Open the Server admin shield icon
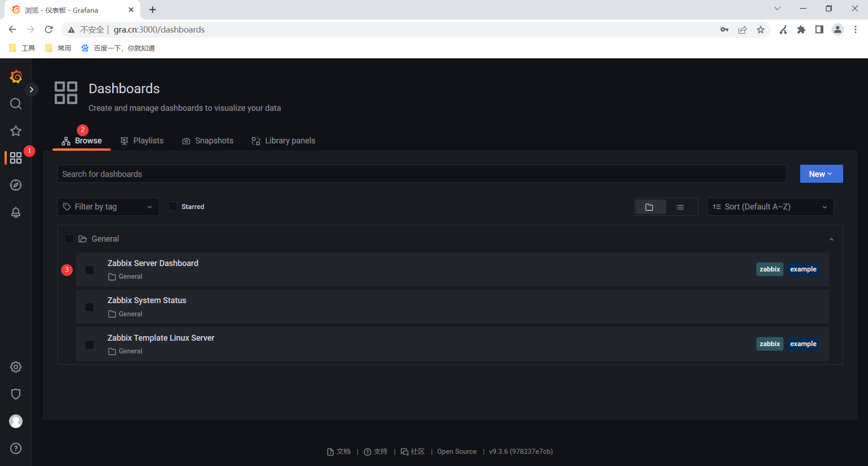 coord(16,394)
